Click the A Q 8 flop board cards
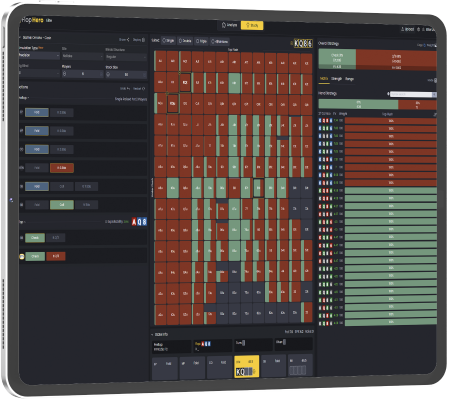This screenshot has height=399, width=473. [x=139, y=222]
